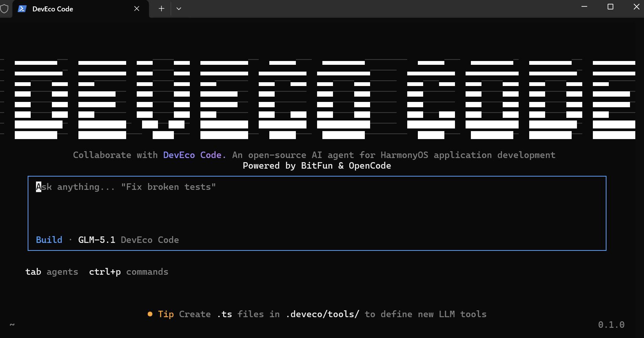Screen dimensions: 644x338
Task: Click the tab agents shortcut hint
Action: [52, 272]
